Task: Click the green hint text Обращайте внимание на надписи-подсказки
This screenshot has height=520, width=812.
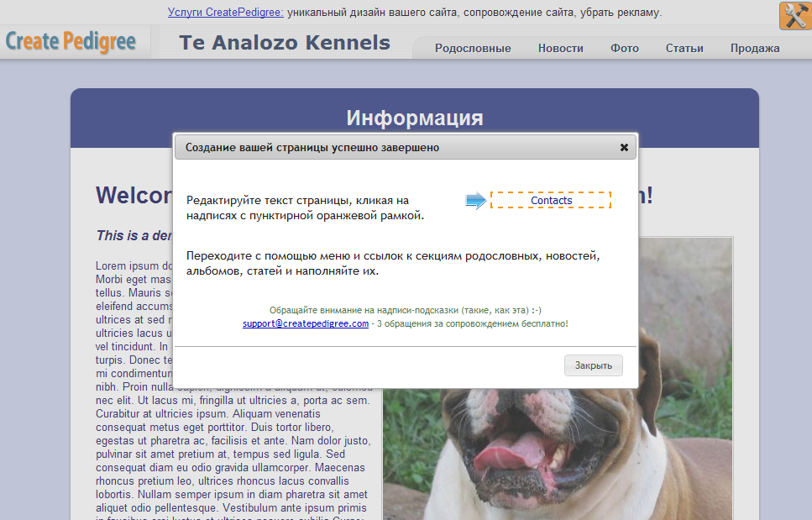Action: click(x=405, y=310)
